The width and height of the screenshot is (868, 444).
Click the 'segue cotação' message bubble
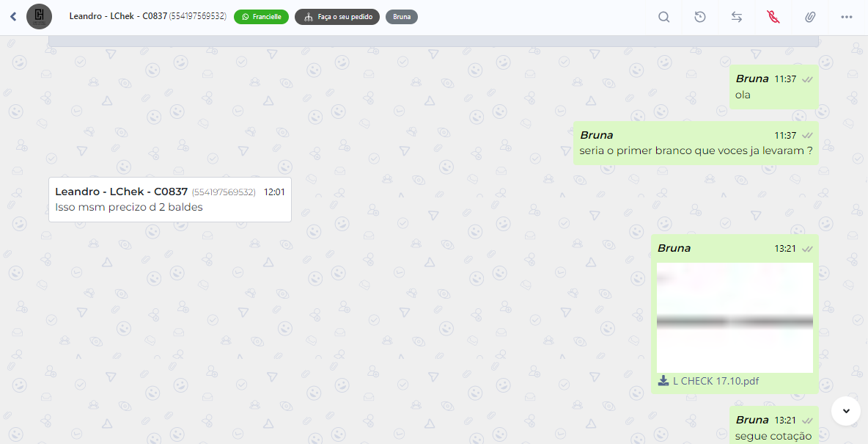773,427
